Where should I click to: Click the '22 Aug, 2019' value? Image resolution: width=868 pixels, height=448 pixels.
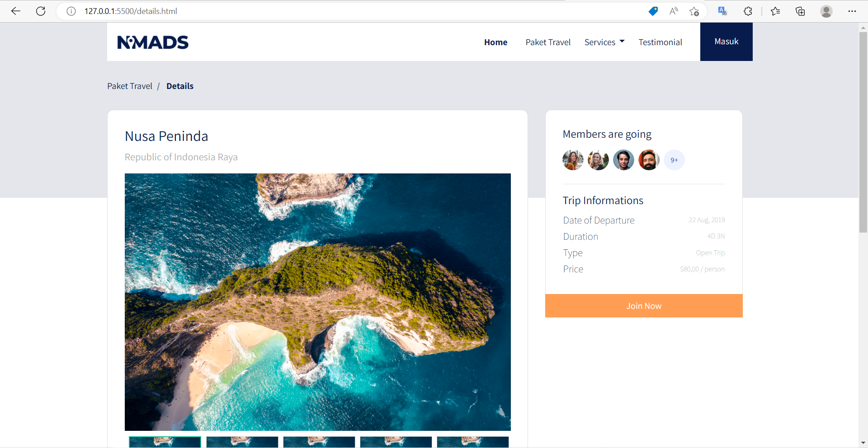[x=707, y=220]
